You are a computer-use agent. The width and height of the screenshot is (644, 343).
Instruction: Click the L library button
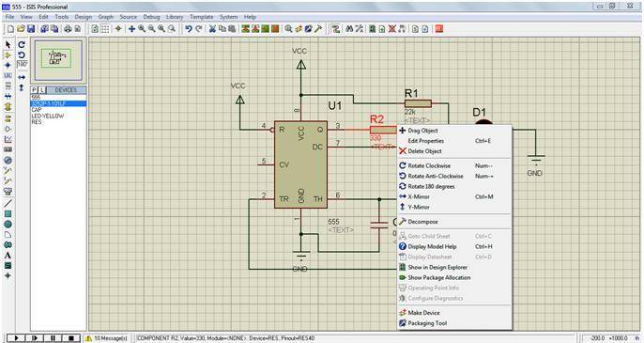tap(41, 89)
